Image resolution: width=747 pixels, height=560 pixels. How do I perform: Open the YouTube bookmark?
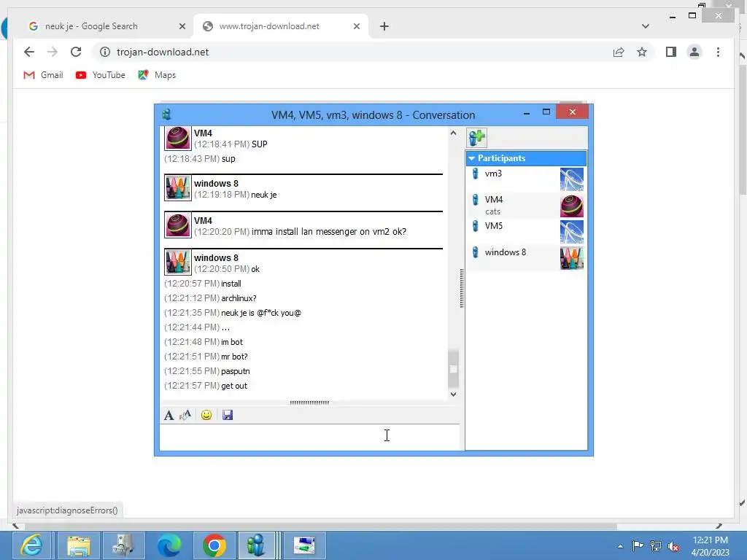point(101,75)
